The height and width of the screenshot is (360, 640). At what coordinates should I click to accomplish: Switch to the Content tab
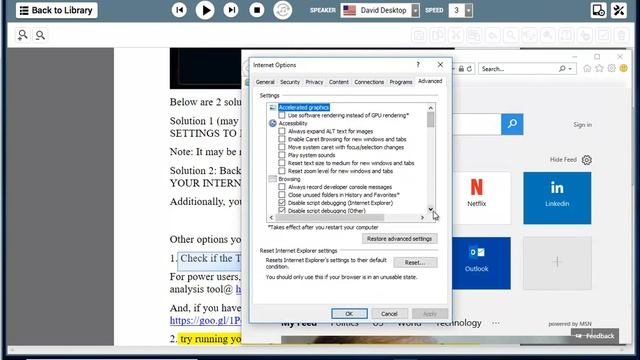(x=339, y=82)
